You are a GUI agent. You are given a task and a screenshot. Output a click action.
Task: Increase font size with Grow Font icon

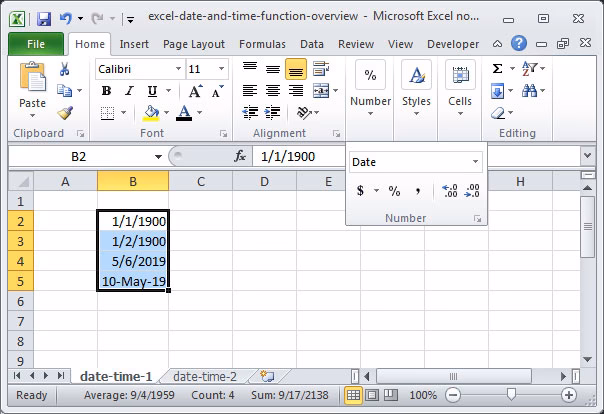coord(195,91)
